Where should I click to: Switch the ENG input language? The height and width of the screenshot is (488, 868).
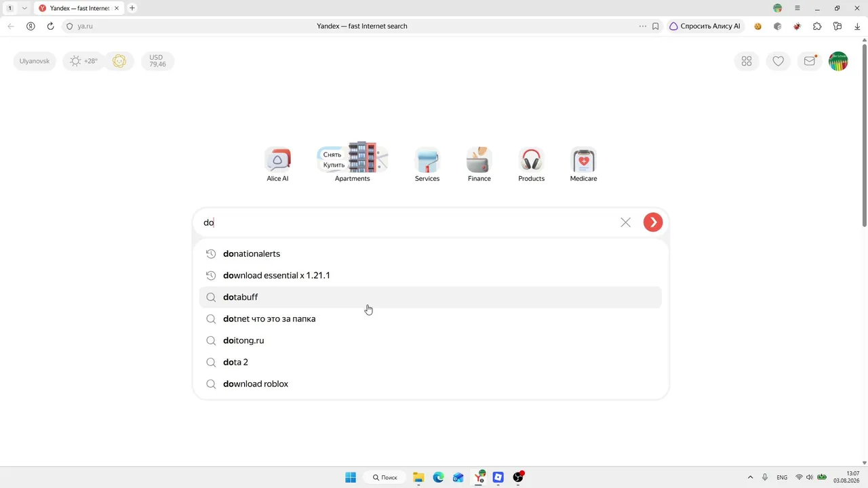[x=782, y=477]
